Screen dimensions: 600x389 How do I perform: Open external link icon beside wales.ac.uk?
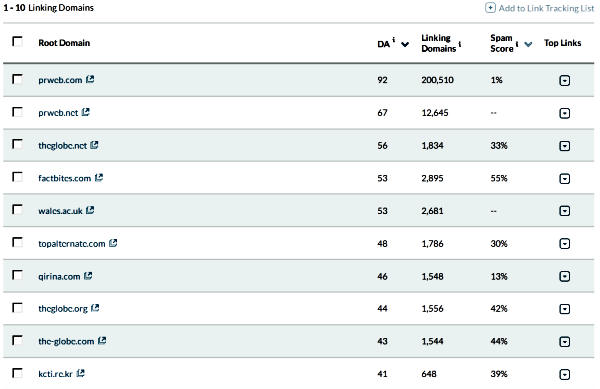coord(90,210)
